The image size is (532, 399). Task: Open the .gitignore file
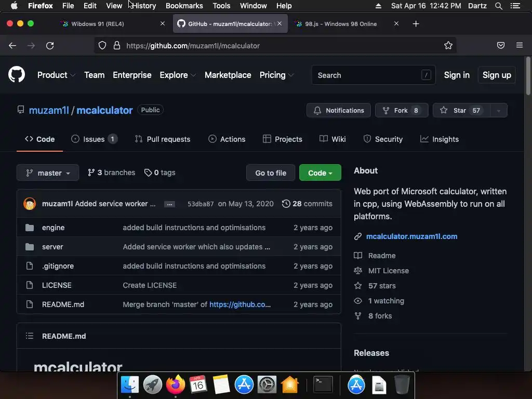point(58,266)
